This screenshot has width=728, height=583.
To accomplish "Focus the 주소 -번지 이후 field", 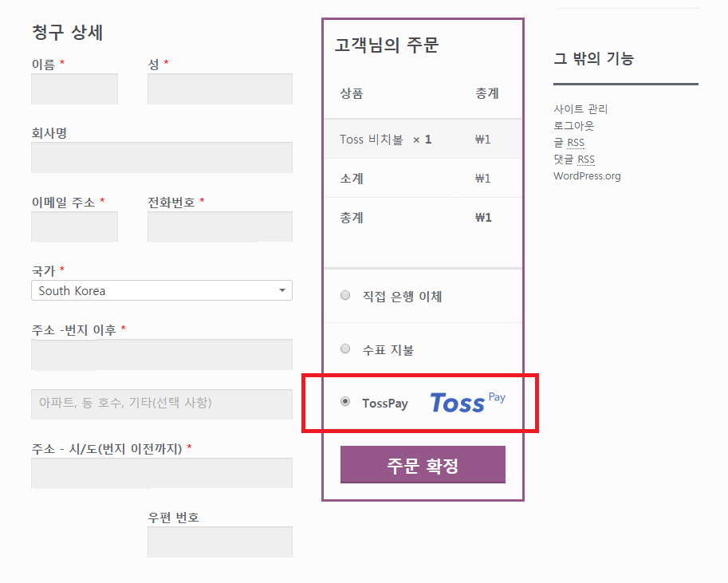I will (x=162, y=354).
